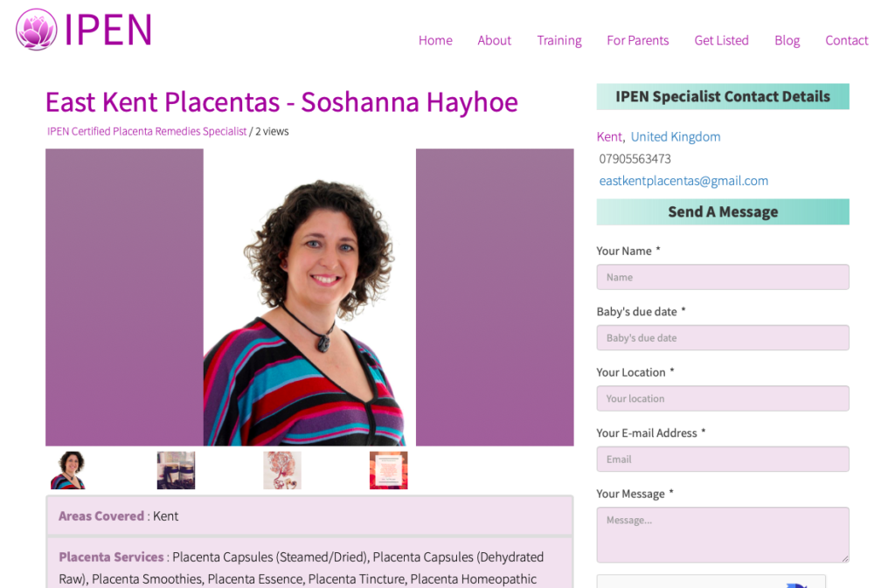
Task: Visit the Blog link in navigation
Action: [x=787, y=40]
